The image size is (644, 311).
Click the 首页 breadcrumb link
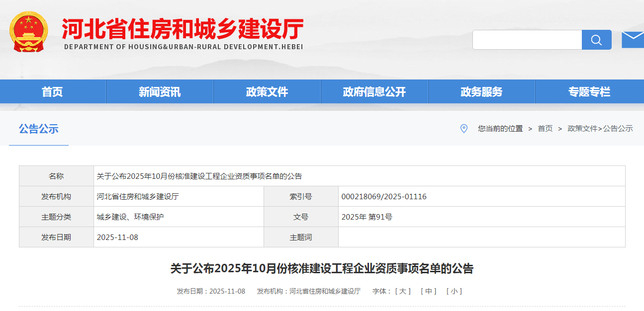(x=545, y=129)
